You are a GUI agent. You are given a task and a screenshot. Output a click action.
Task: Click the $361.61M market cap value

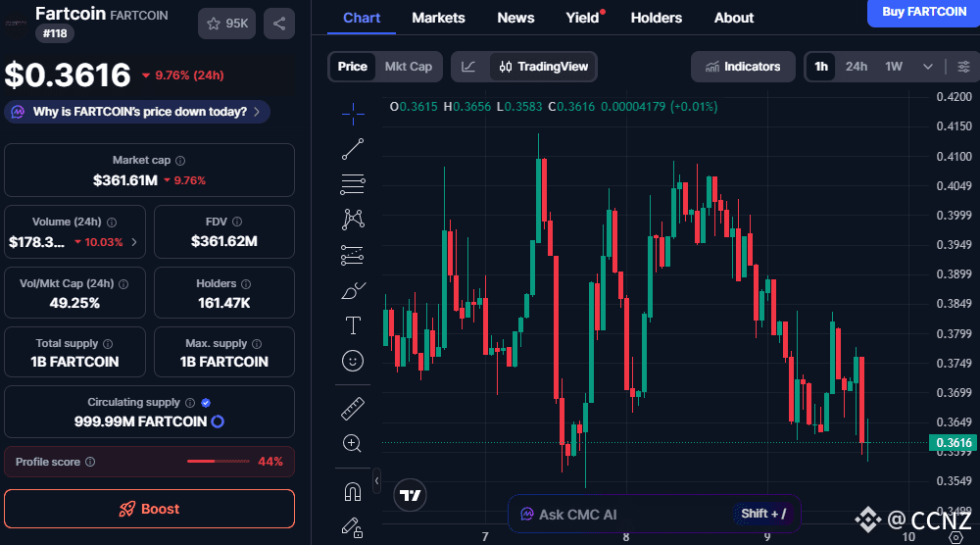click(125, 180)
